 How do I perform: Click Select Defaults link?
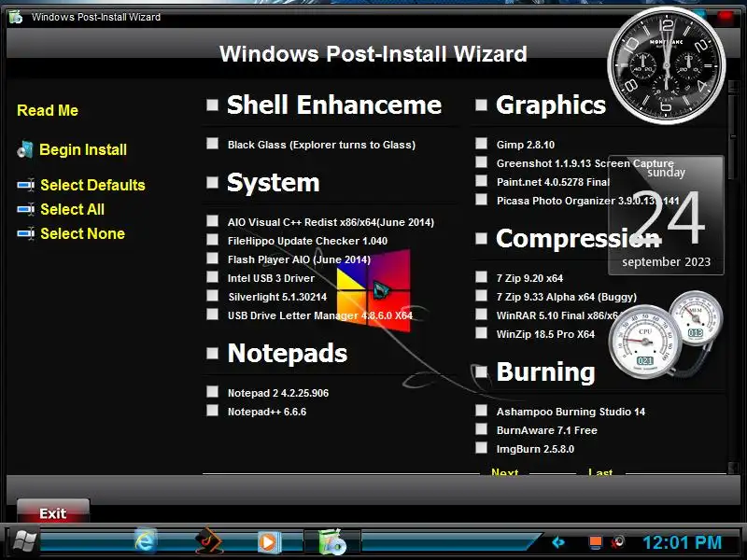[92, 185]
